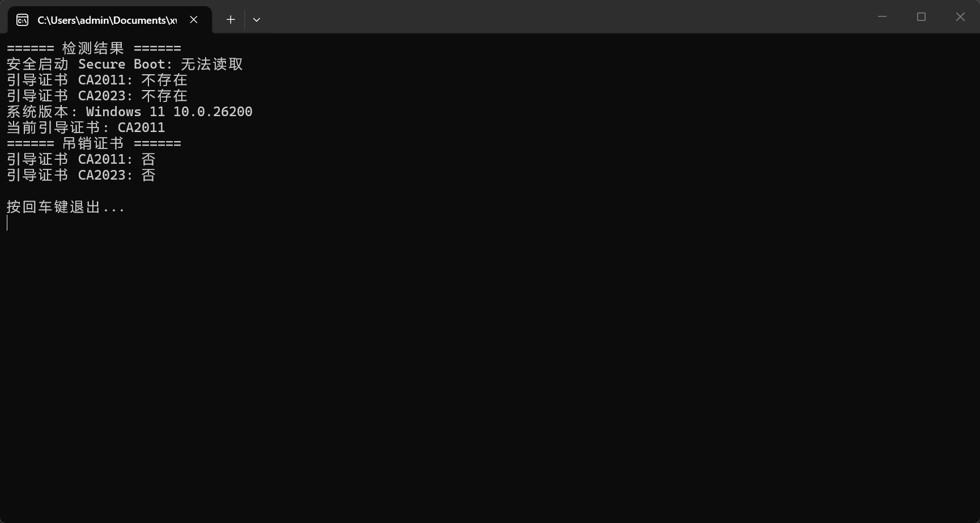Click 'CA2023: 不存在' line
The image size is (980, 523).
(97, 96)
